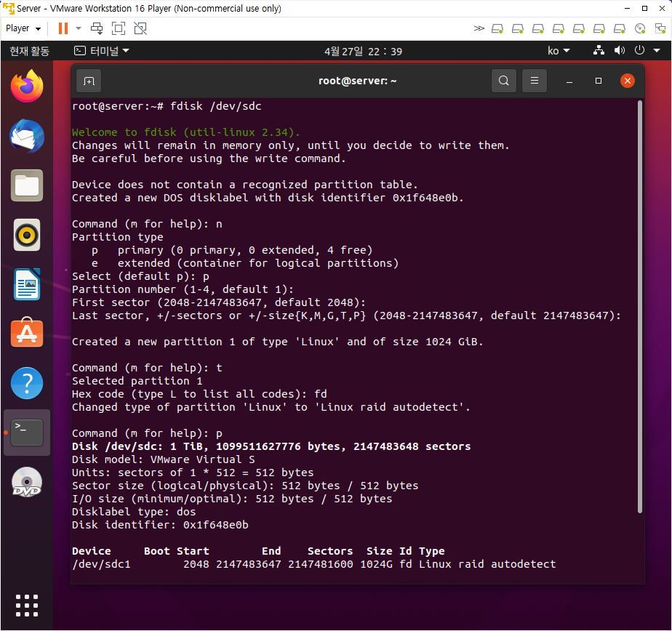This screenshot has width=672, height=631.
Task: Show all applications grid
Action: (27, 606)
